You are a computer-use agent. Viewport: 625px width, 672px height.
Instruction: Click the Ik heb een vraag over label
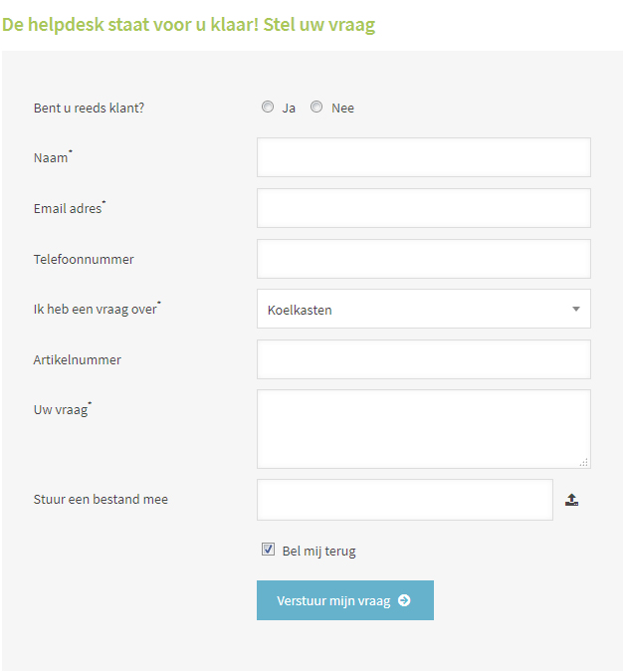point(96,310)
